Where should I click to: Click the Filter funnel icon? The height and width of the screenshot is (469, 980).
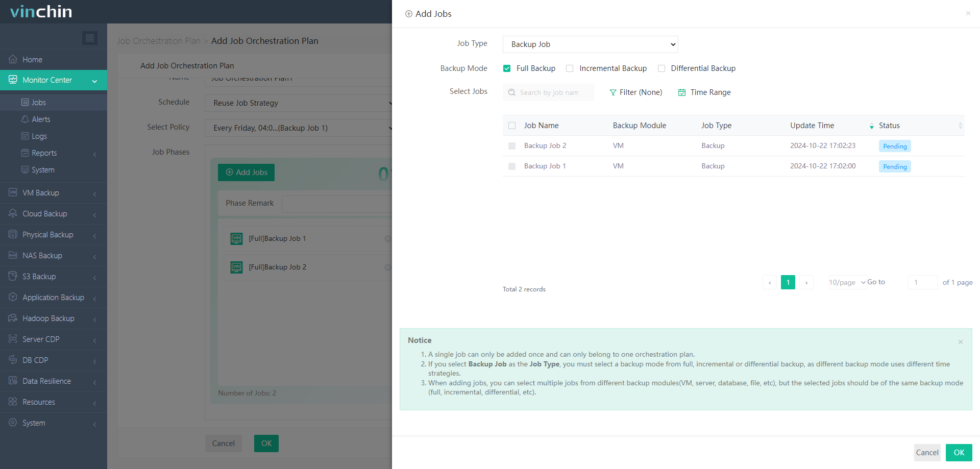[612, 92]
